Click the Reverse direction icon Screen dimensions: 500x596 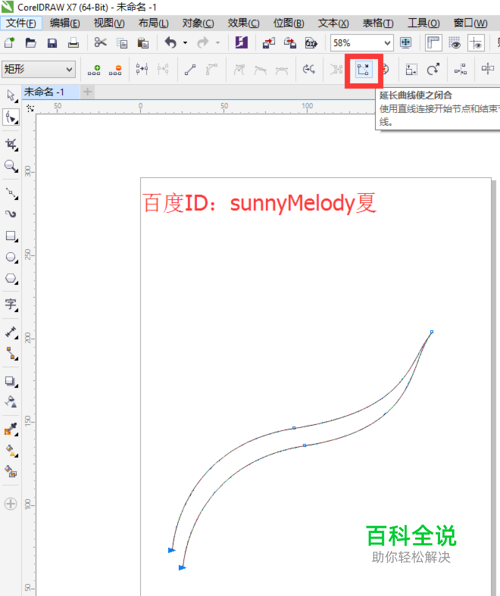[309, 69]
